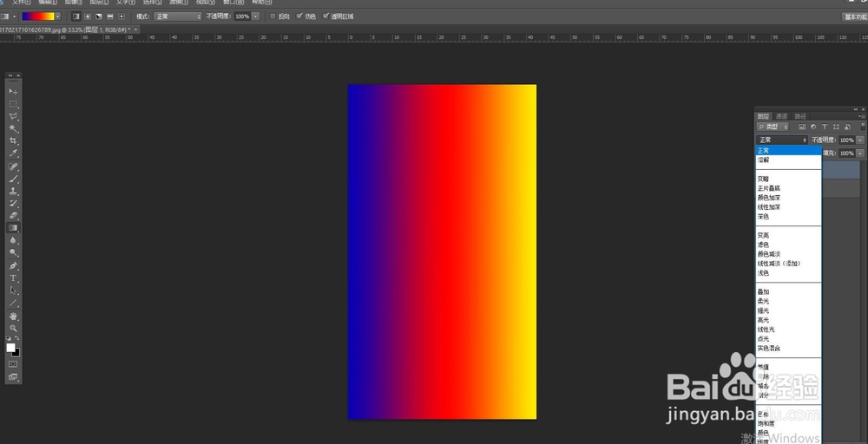The image size is (868, 444).
Task: Select the Healing Brush tool
Action: (x=13, y=166)
